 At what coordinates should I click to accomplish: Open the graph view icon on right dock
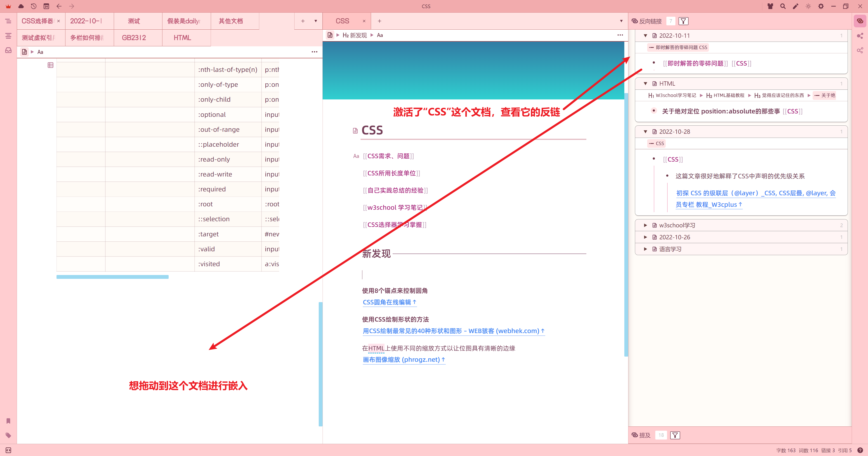pyautogui.click(x=860, y=36)
